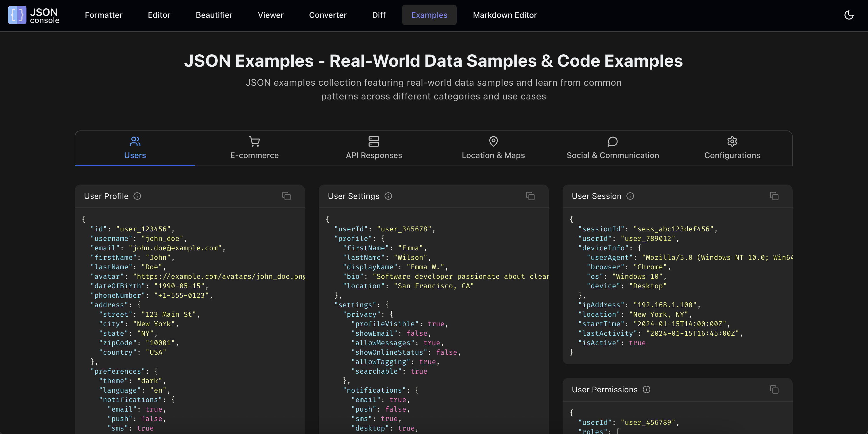Click the "Chrome" browser value
Screen dimensions: 868x434
650,267
